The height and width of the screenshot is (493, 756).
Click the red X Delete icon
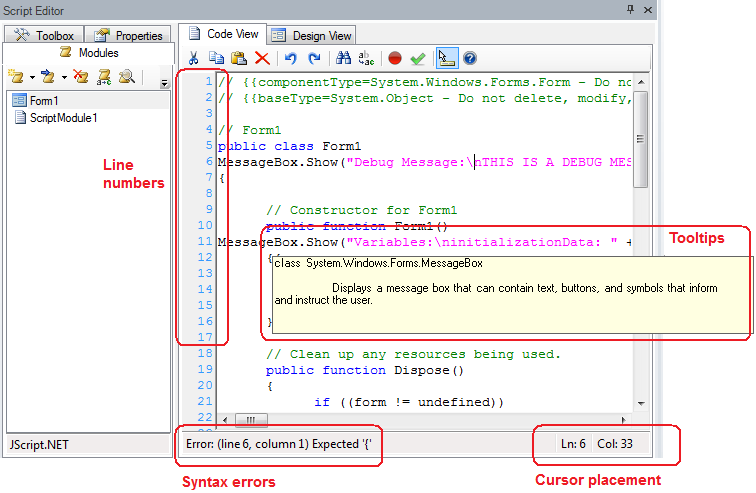(261, 59)
